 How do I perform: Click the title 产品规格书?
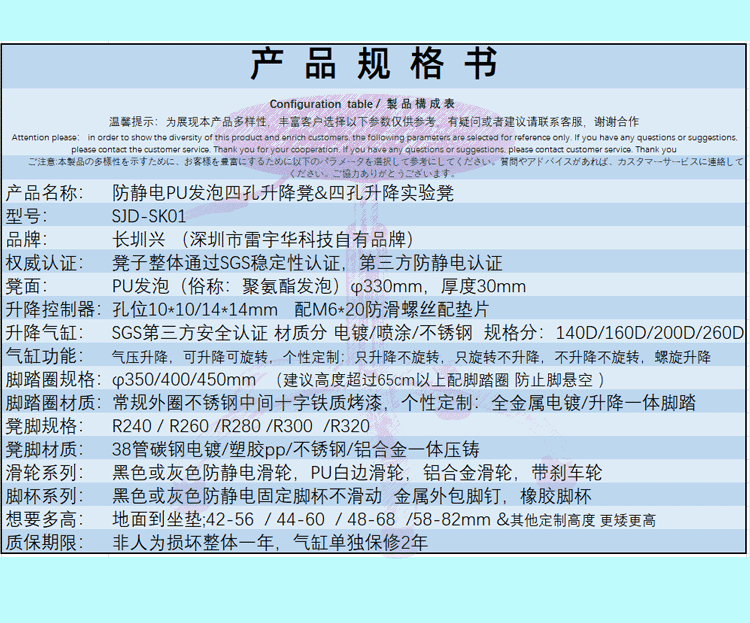[375, 64]
